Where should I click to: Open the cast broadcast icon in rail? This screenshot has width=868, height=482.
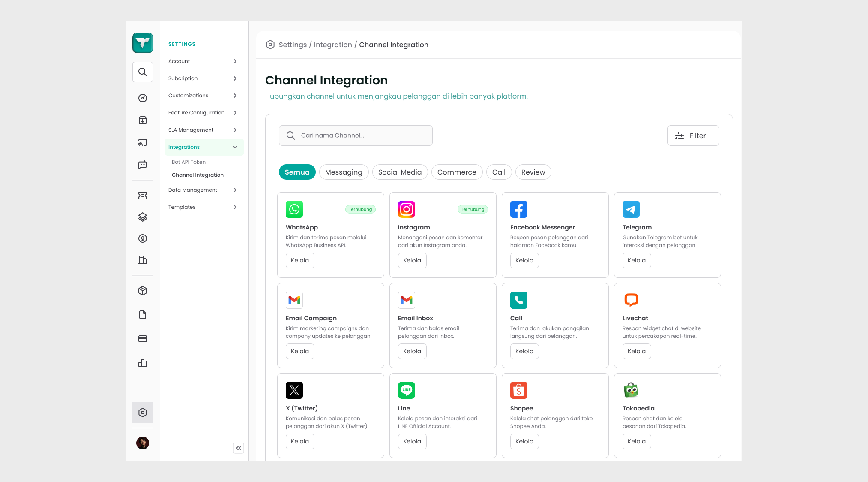[x=143, y=142]
